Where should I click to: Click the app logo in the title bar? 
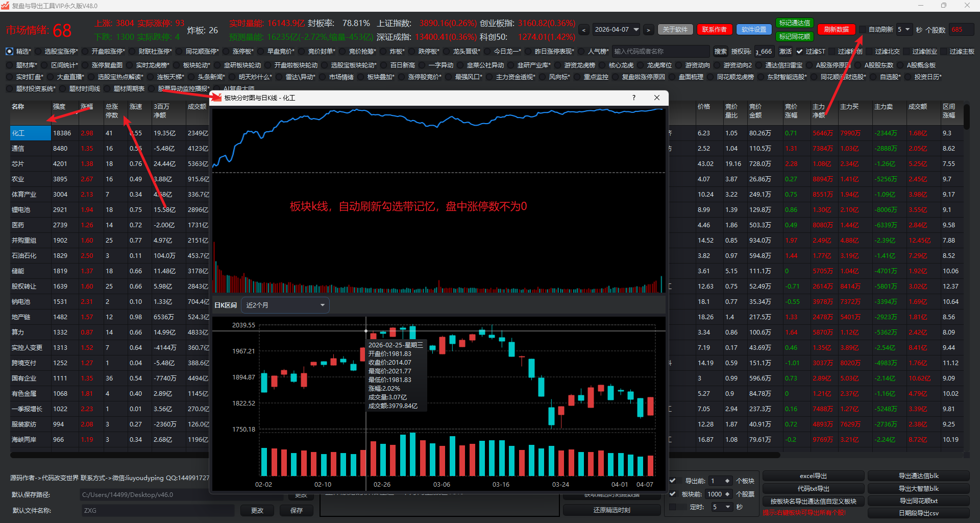[6, 6]
